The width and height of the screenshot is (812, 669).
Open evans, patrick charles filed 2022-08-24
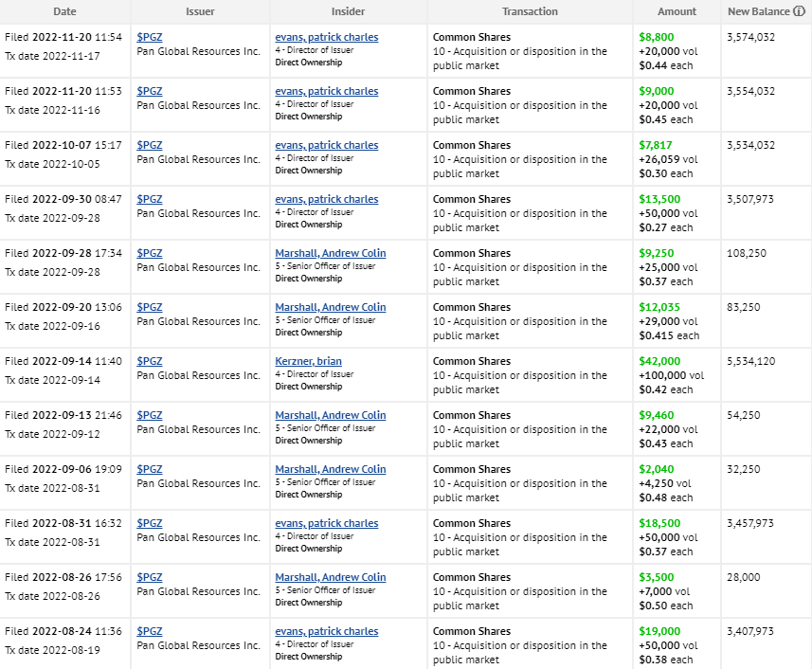click(x=326, y=632)
